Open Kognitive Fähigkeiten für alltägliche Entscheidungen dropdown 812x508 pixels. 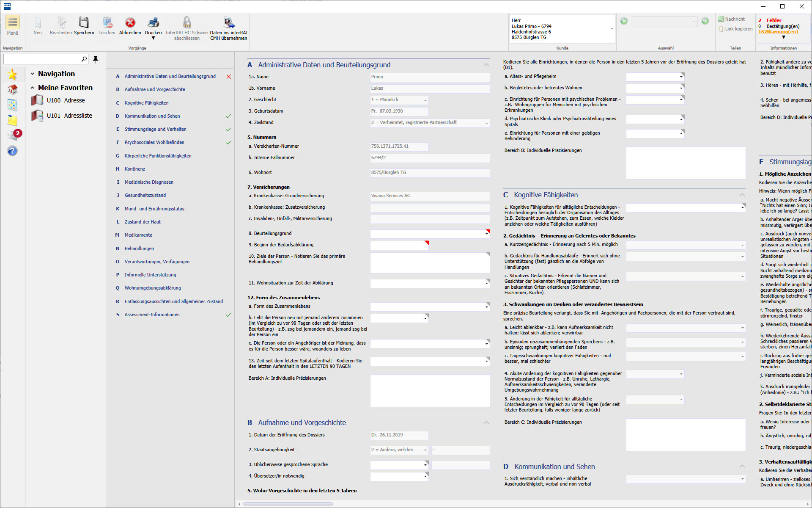tap(743, 207)
